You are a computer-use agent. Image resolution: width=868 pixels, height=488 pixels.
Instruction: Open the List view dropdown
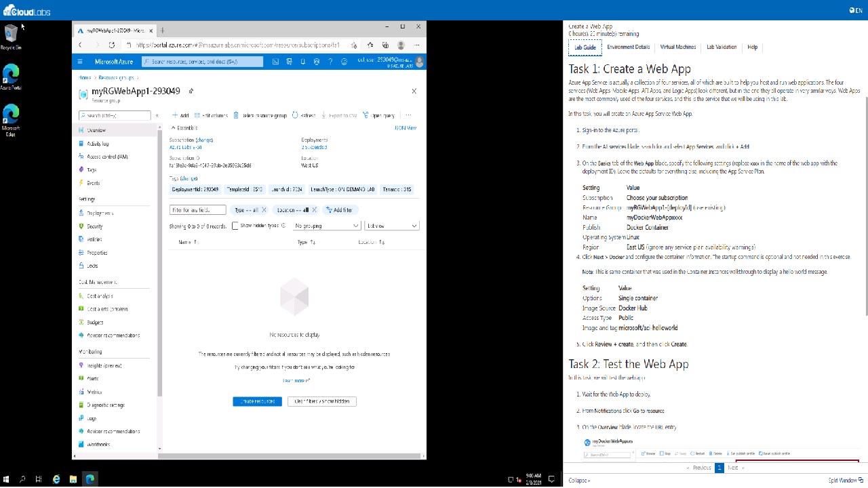point(392,226)
